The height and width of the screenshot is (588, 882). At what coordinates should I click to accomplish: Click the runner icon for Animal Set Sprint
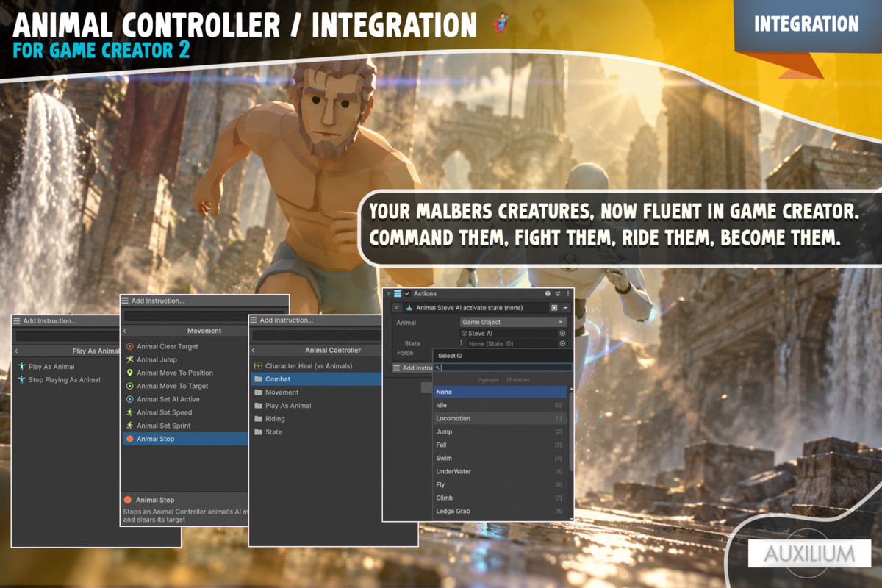pyautogui.click(x=130, y=426)
